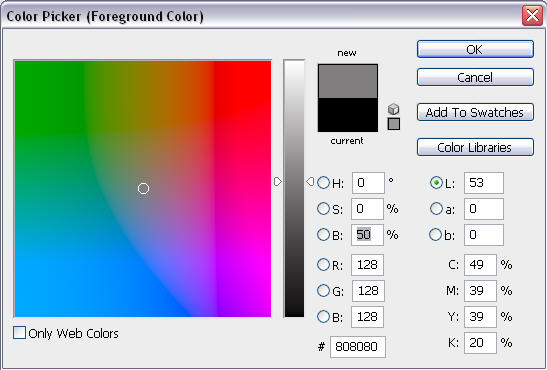Click the Lab b value field
The image size is (547, 370).
pos(484,235)
